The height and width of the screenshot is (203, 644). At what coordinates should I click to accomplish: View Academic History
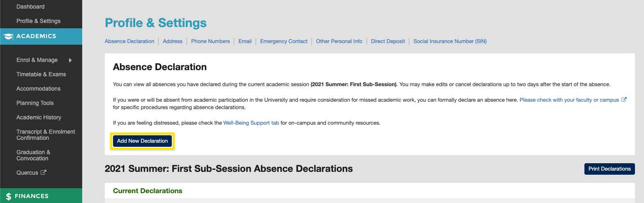point(39,117)
